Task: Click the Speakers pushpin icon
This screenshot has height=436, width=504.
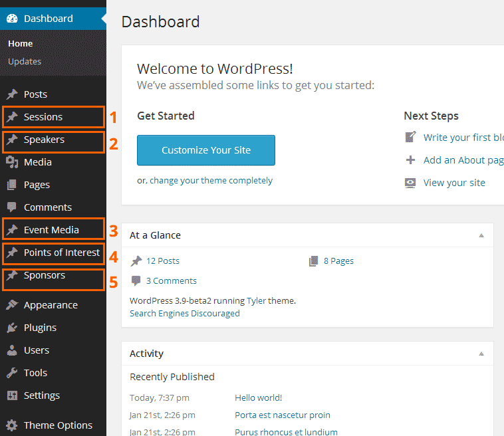Action: (12, 140)
